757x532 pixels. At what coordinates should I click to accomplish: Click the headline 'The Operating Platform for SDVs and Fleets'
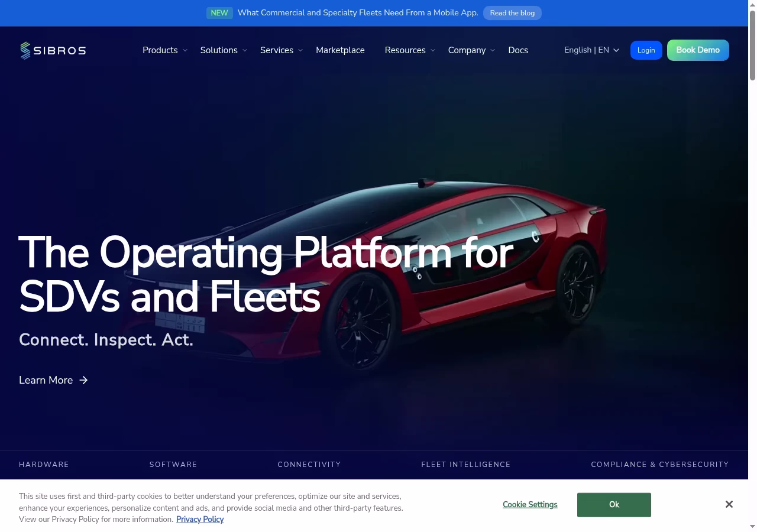click(266, 274)
